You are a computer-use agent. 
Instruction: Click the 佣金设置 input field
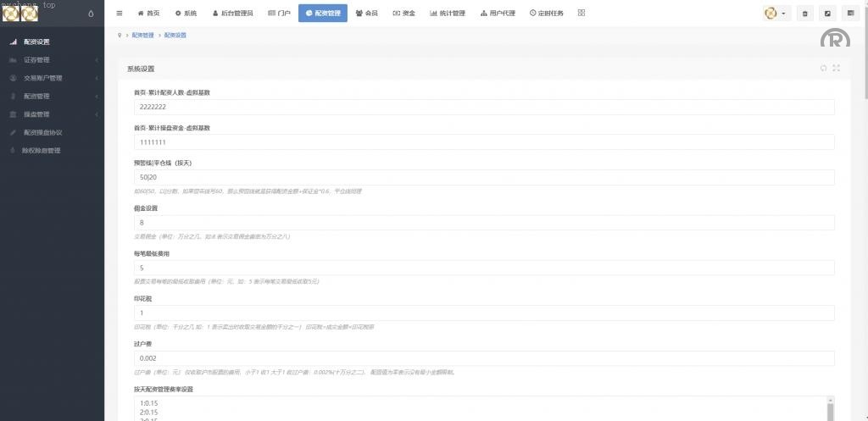click(483, 223)
